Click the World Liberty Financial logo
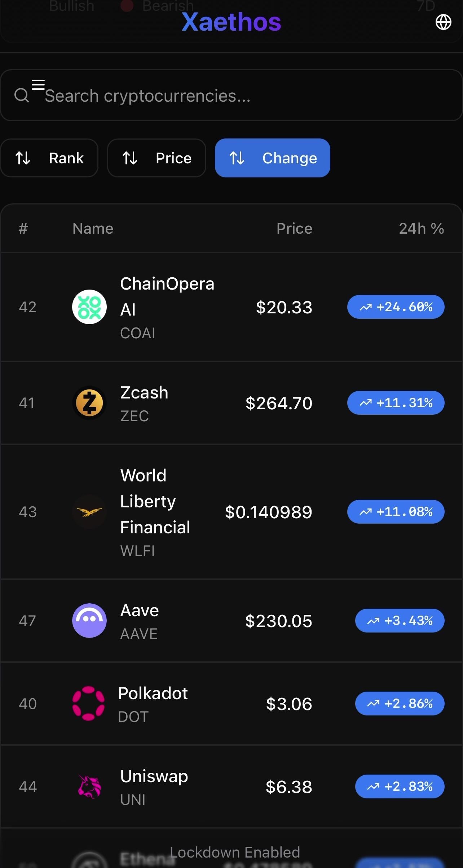This screenshot has height=868, width=463. pos(89,512)
